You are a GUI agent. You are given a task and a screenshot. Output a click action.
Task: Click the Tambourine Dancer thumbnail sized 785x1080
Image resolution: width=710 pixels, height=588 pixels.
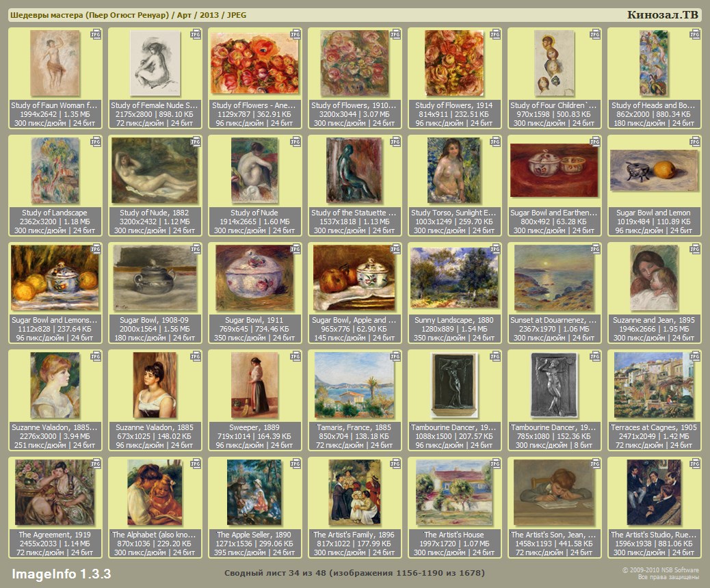pos(554,385)
